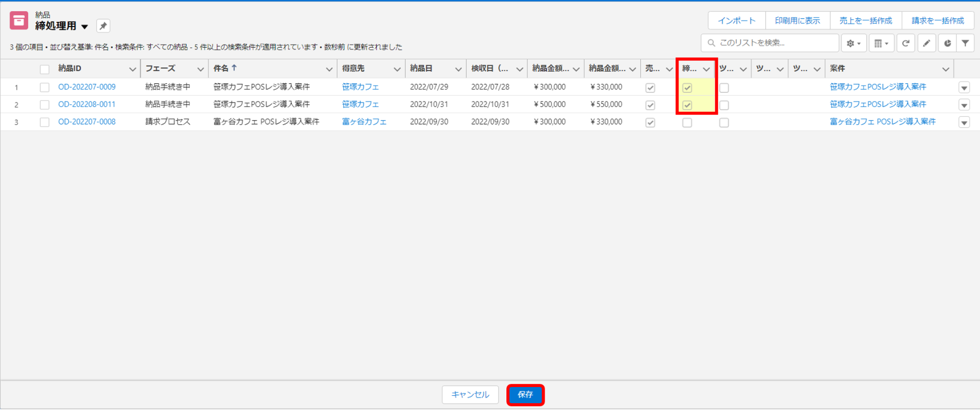The height and width of the screenshot is (413, 980).
Task: Click the 納品 object icon
Action: tap(19, 21)
